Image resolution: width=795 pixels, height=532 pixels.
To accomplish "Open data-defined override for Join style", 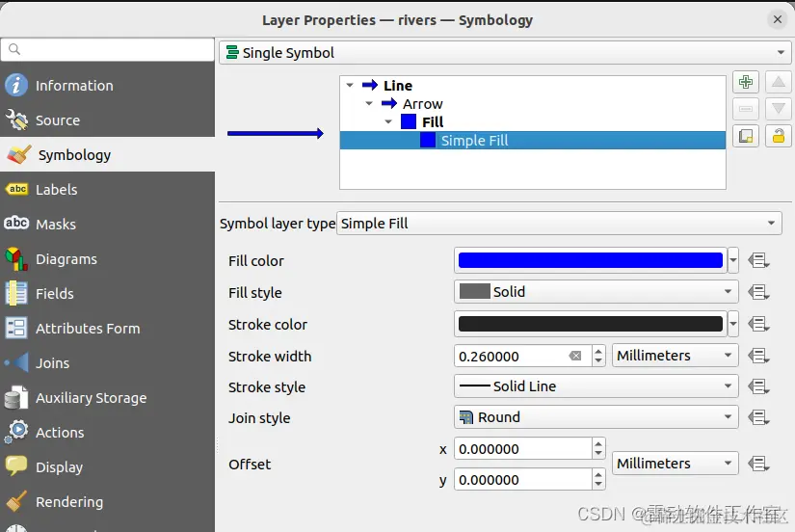I will (758, 417).
